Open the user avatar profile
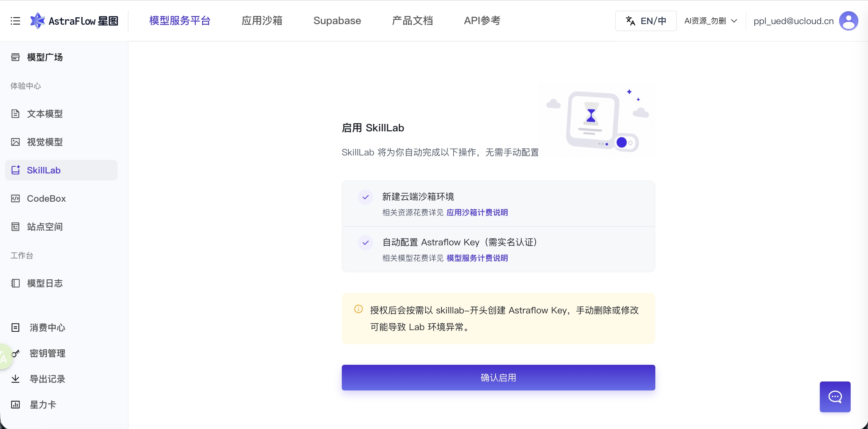868x429 pixels. click(x=848, y=21)
